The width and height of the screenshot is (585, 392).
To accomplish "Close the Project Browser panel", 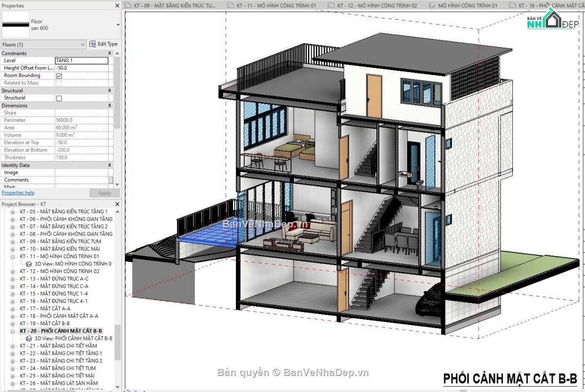I will tap(117, 204).
